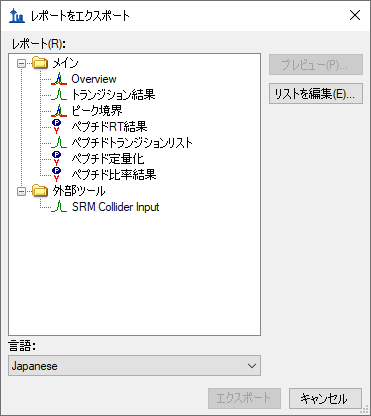Collapse the 外部ツール tree node
Viewport: 371px width, 416px height.
click(21, 191)
